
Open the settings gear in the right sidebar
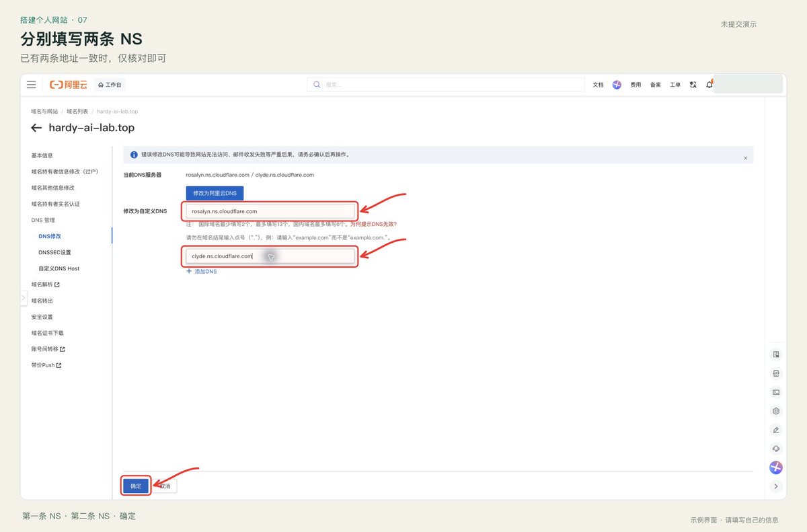click(776, 411)
